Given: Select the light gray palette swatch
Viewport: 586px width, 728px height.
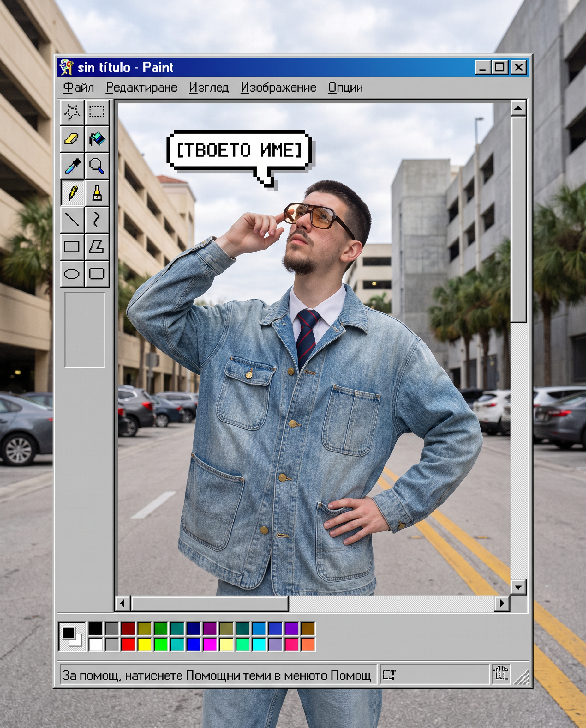Looking at the screenshot, I should [x=112, y=644].
